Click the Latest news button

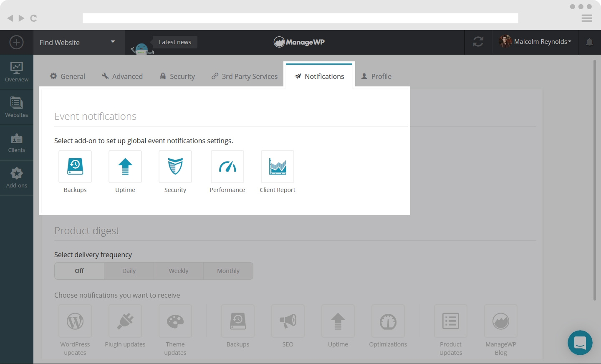175,42
